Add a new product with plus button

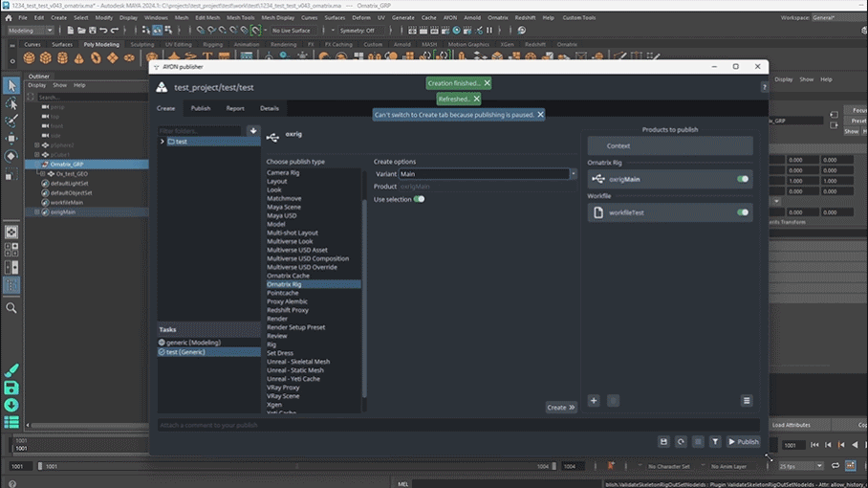(x=594, y=401)
